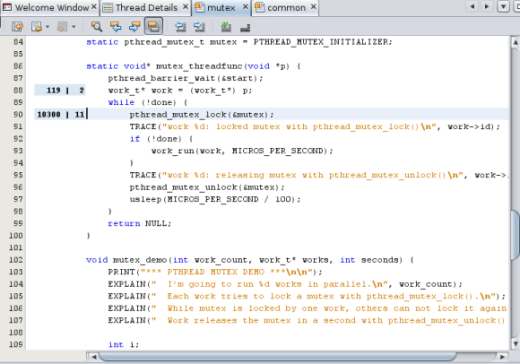Click the 'return NULL;' statement
Screen dimensions: 520x364
[139, 223]
